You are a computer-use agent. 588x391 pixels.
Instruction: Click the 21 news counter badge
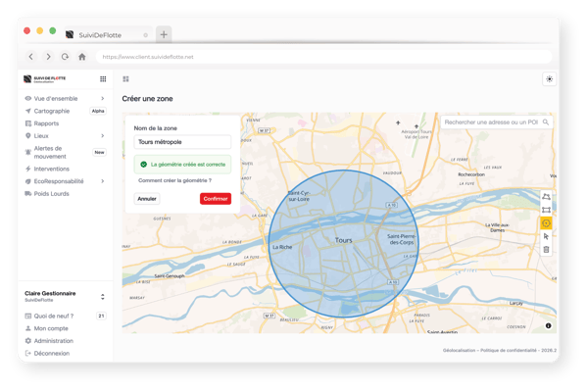coord(101,316)
